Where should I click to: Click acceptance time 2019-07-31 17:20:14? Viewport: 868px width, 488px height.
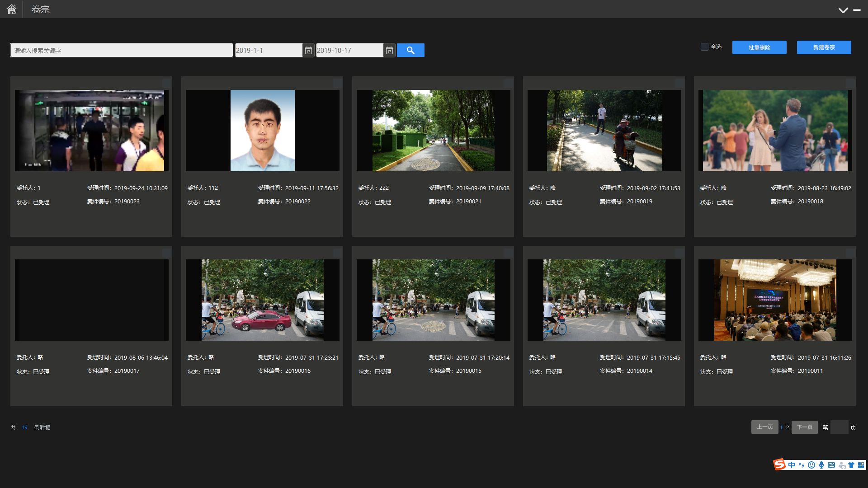(483, 358)
